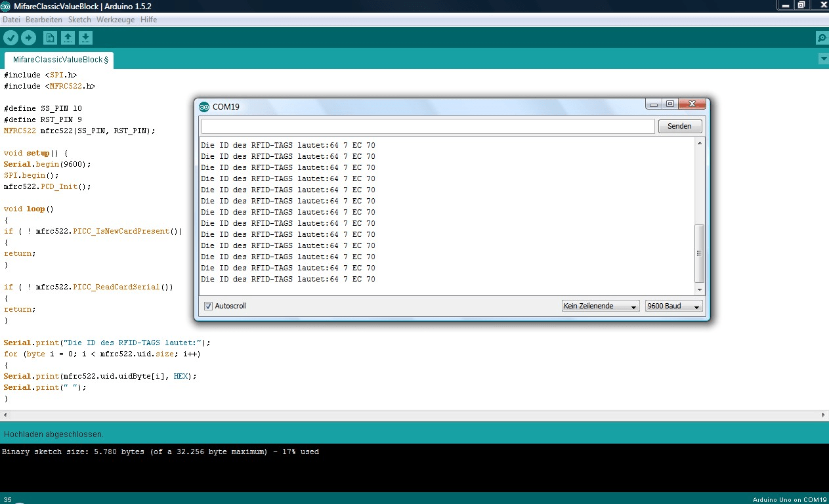Click the Upload arrow icon
Viewport: 829px width, 504px height.
tap(29, 38)
